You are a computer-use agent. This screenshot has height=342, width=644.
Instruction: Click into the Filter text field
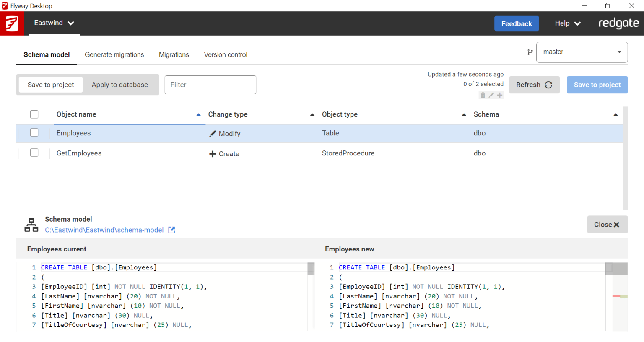point(210,85)
